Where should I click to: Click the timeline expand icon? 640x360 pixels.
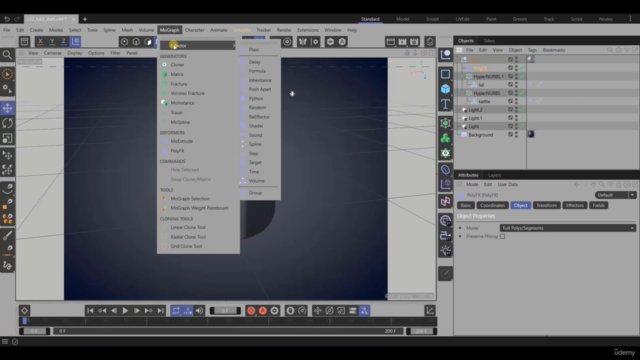[x=430, y=311]
